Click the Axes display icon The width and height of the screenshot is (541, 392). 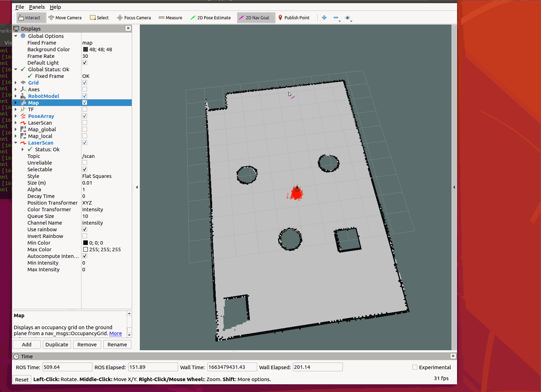[x=23, y=89]
